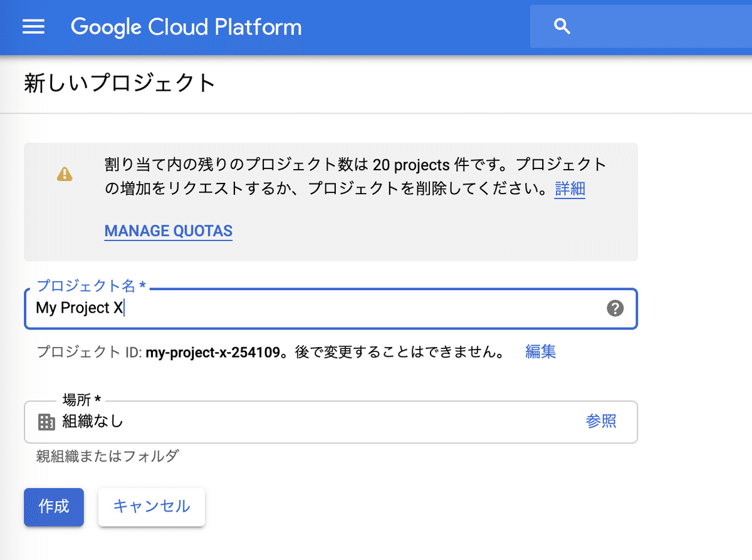The image size is (752, 560).
Task: Click the 新しいプロジェクト page title
Action: click(x=120, y=81)
